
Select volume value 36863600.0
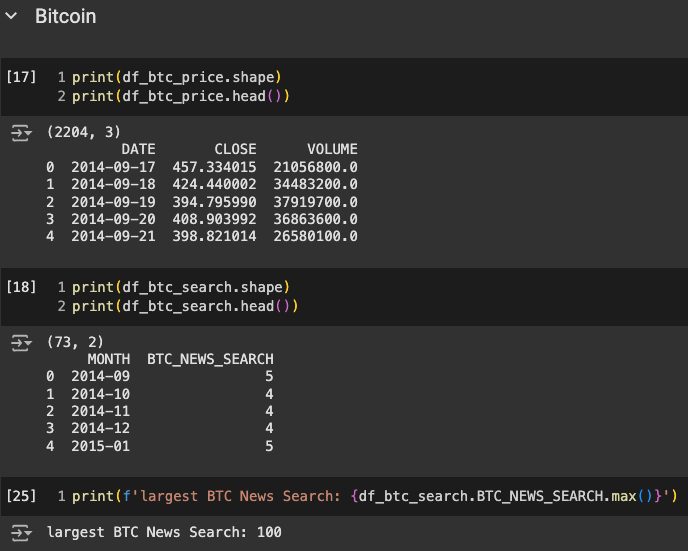(315, 219)
